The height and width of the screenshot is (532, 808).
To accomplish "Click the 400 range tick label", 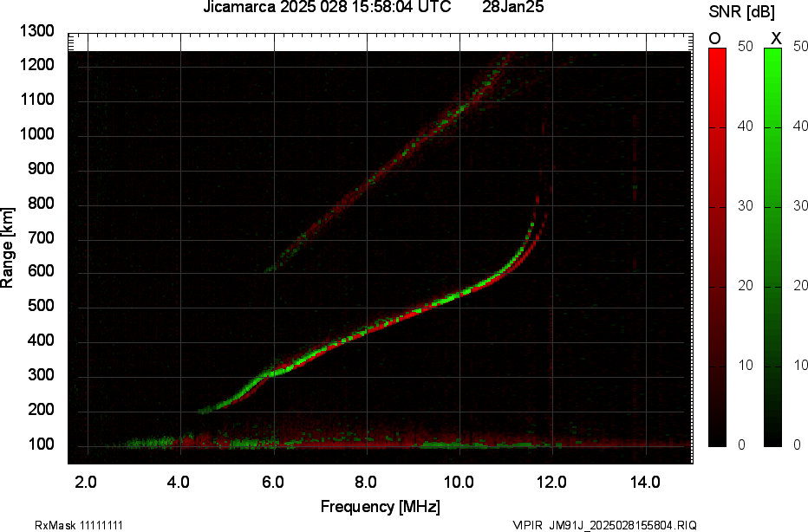I will pyautogui.click(x=41, y=341).
